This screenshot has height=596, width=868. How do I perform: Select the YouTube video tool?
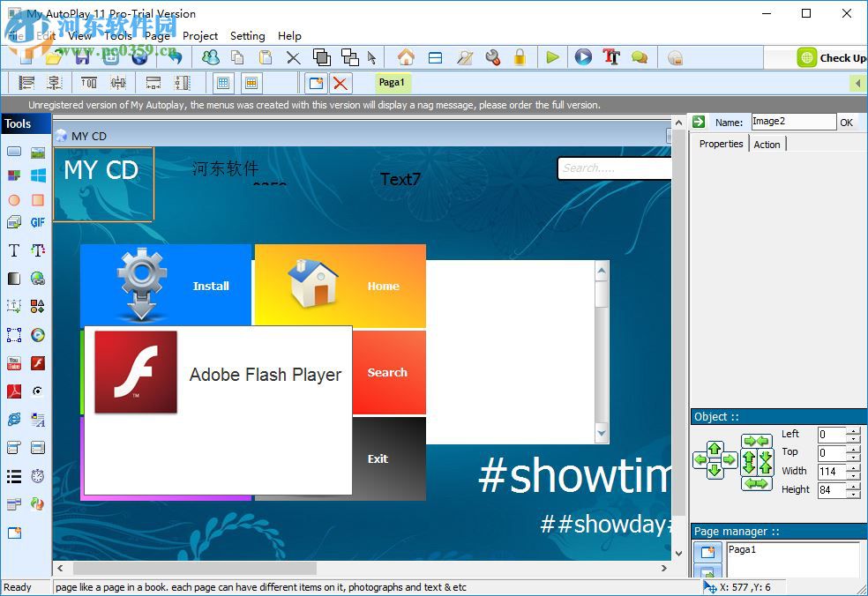pos(14,363)
